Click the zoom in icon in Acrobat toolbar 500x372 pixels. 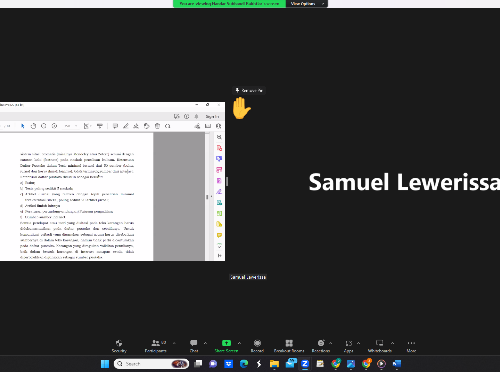(x=54, y=126)
